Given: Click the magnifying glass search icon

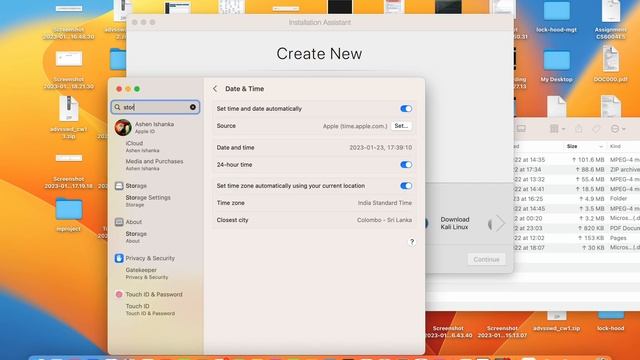Looking at the screenshot, I should tap(118, 107).
